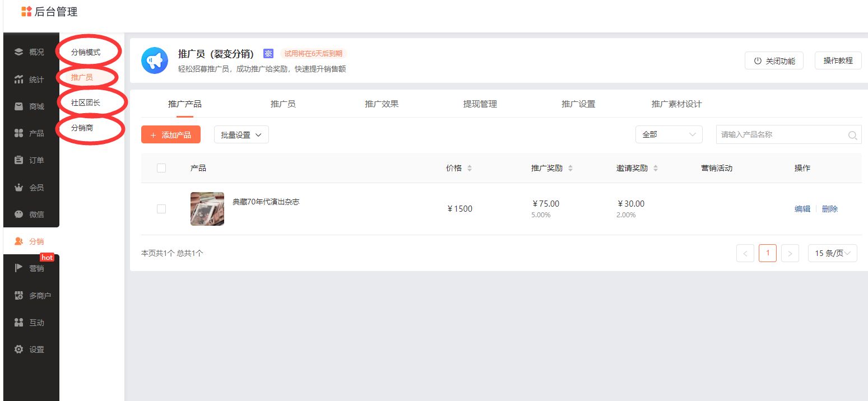Click the 请输入产品名称 search field

(x=789, y=134)
